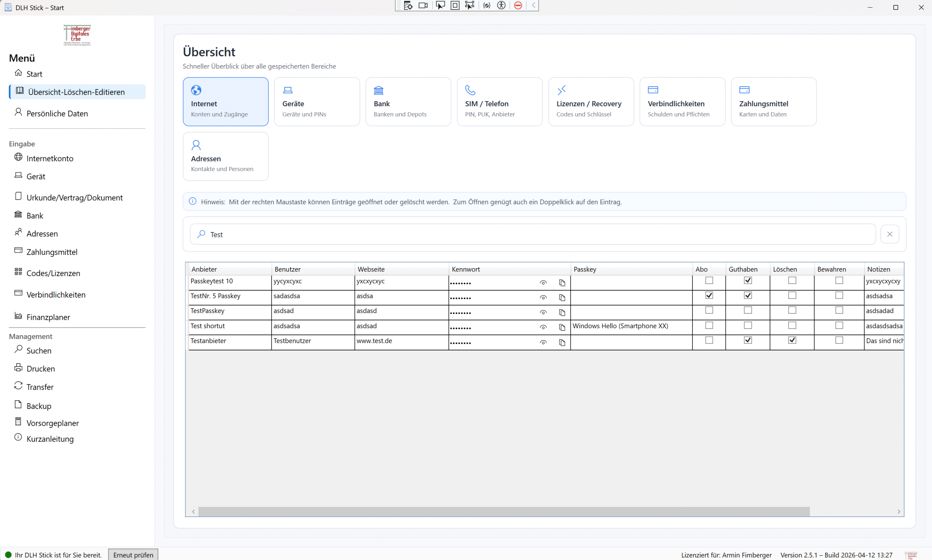Go to Vorsorgeplaner in sidebar
Viewport: 932px width, 560px height.
tap(52, 423)
